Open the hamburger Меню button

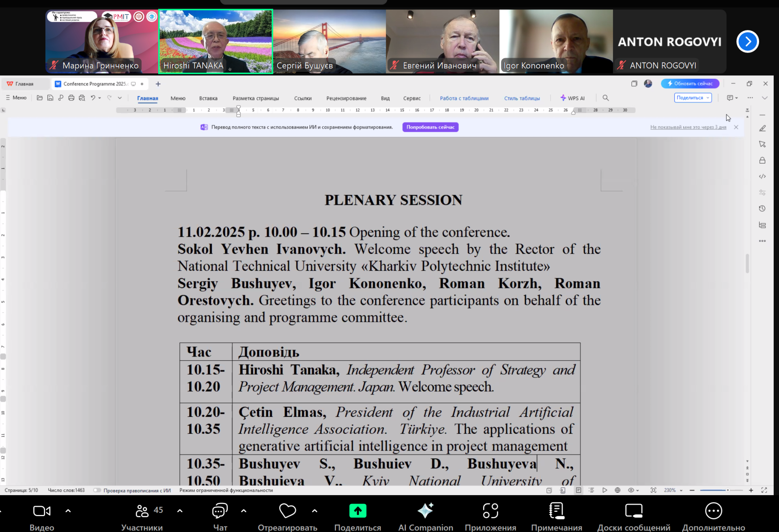coord(16,98)
